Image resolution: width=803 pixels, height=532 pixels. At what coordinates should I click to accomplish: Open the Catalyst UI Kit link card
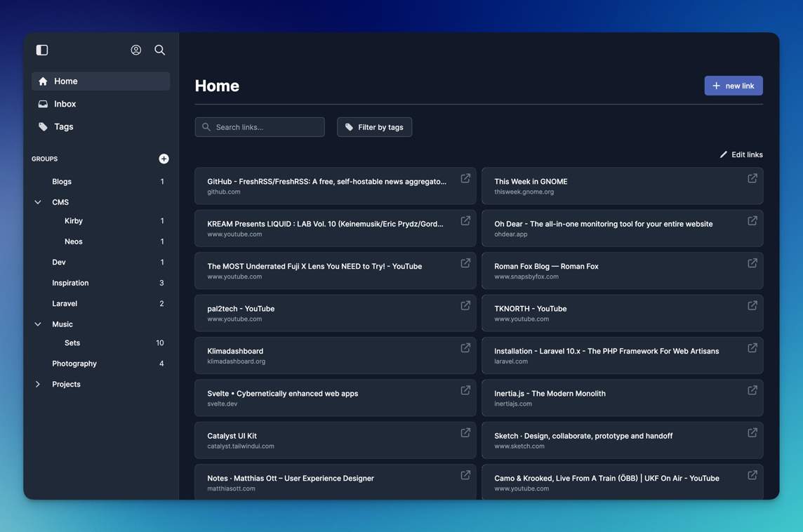tap(323, 440)
